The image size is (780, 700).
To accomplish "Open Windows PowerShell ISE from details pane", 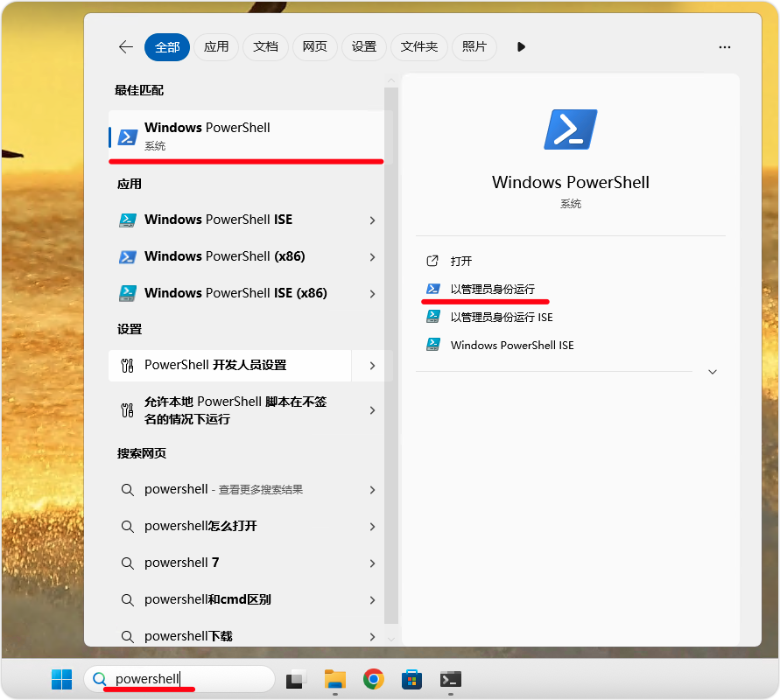I will click(512, 346).
